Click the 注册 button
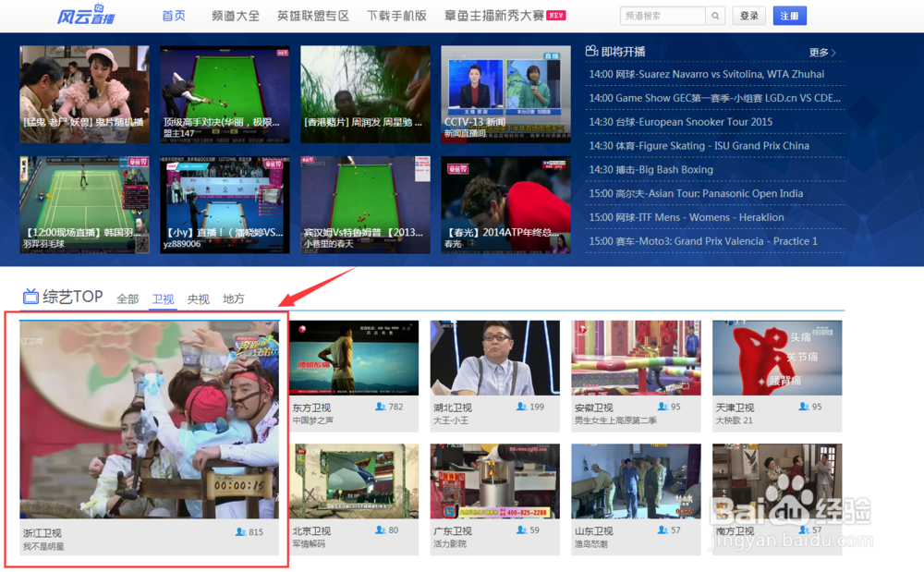 pos(790,16)
